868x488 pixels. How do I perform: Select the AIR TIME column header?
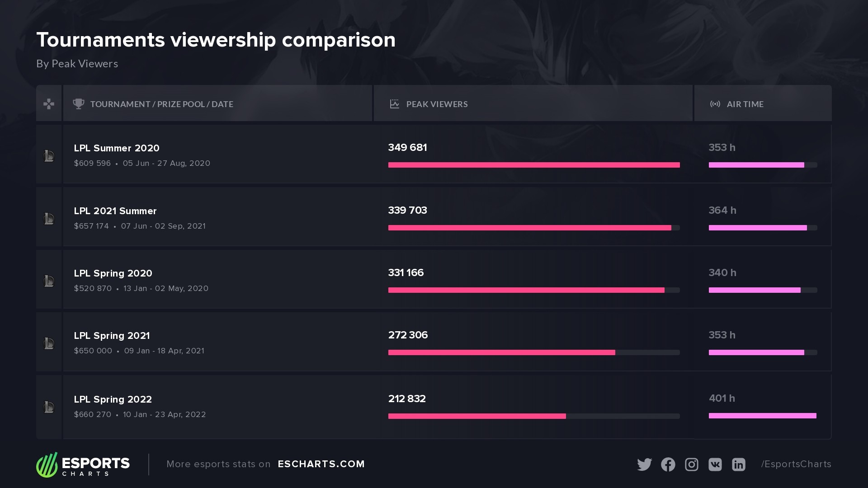745,104
